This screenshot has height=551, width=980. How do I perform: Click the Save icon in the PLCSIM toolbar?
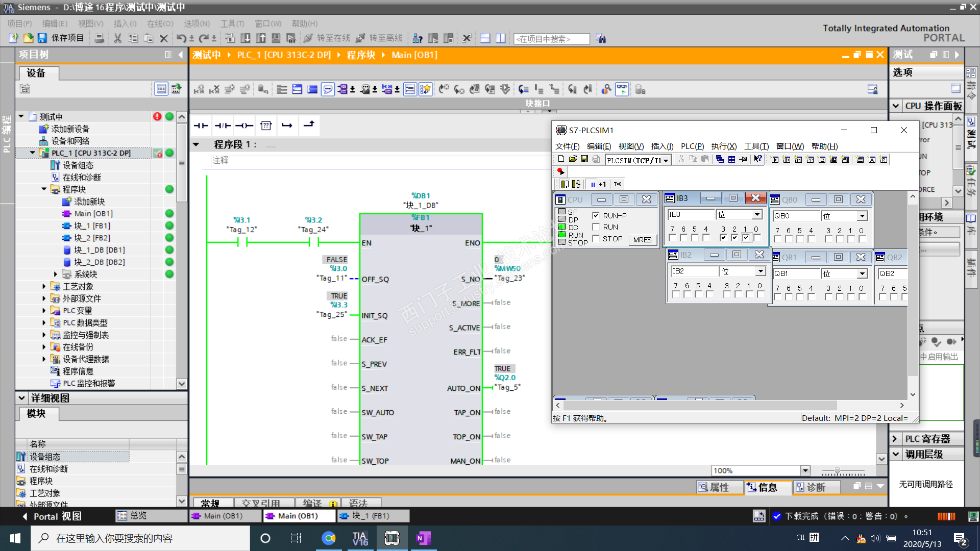point(584,159)
